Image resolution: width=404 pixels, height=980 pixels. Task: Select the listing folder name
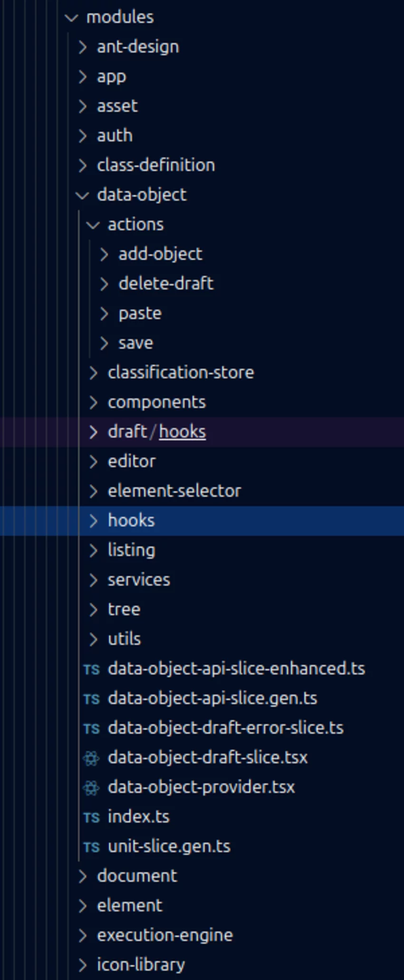(132, 551)
